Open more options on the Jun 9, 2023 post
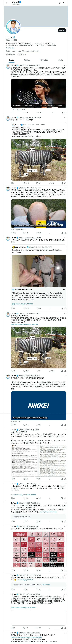 coord(65,65)
